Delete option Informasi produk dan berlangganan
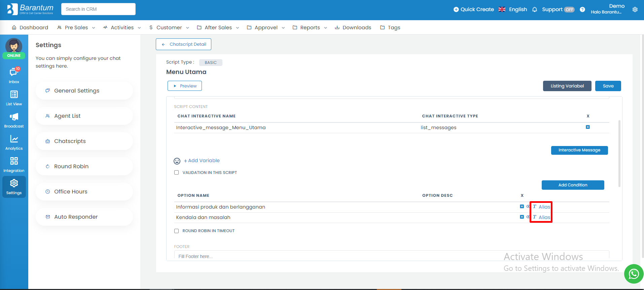Viewport: 644px width, 290px height. point(522,207)
